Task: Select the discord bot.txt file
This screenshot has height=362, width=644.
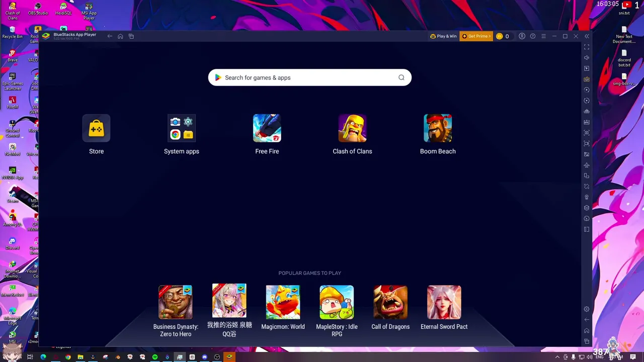Action: [624, 58]
